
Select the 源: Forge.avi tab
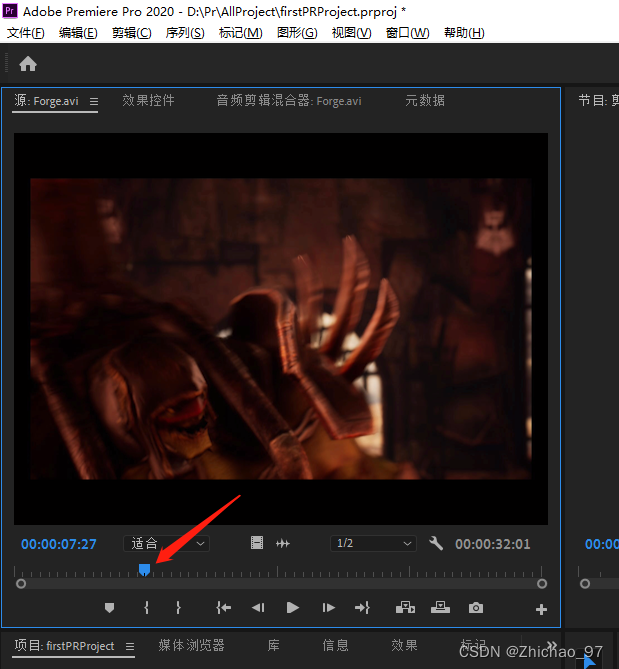(46, 101)
